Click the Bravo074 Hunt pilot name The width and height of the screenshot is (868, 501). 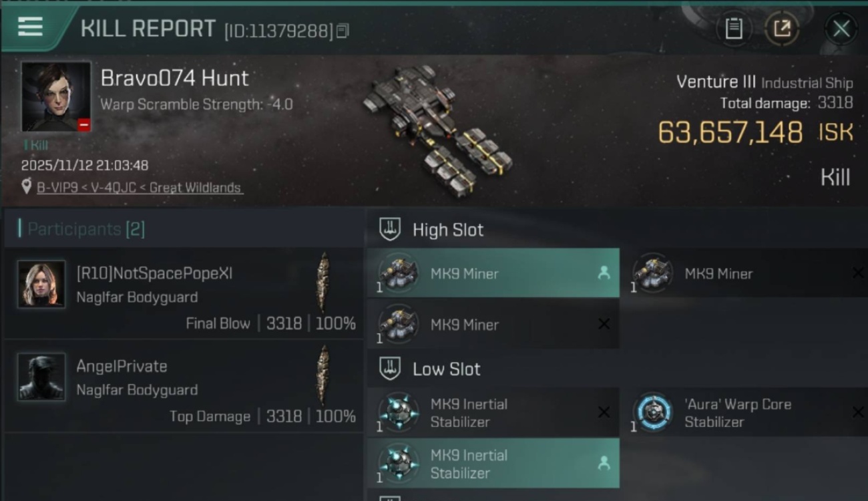click(174, 78)
